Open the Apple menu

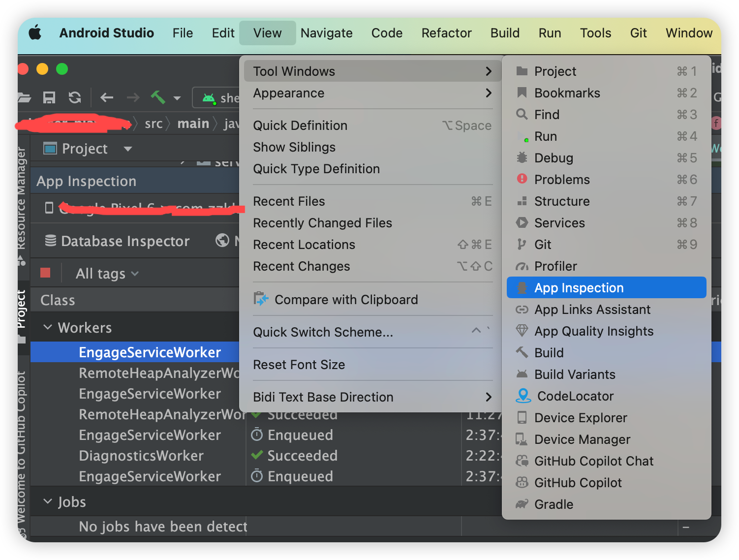(x=35, y=33)
